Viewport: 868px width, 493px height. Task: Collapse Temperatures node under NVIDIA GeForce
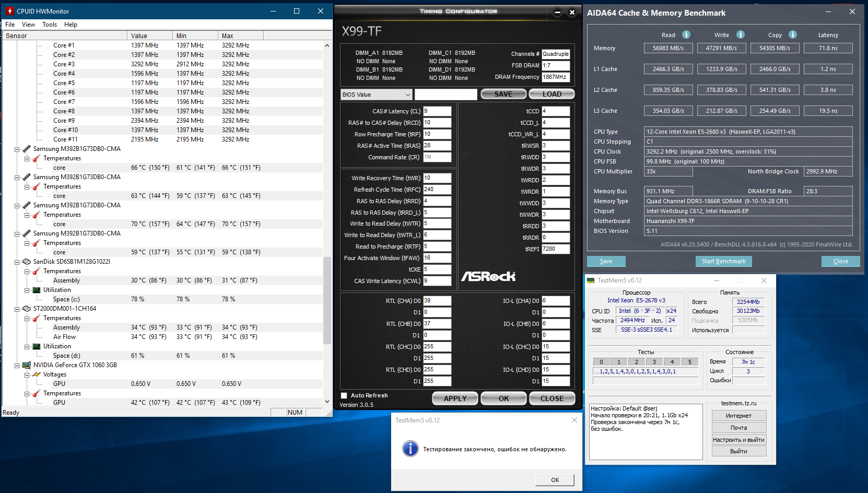pos(27,393)
